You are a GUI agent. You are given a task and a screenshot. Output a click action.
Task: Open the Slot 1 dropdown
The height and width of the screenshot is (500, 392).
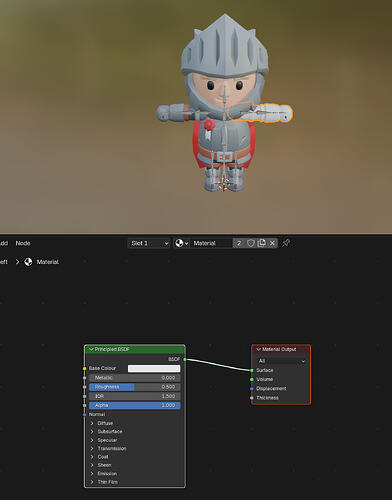(x=149, y=243)
